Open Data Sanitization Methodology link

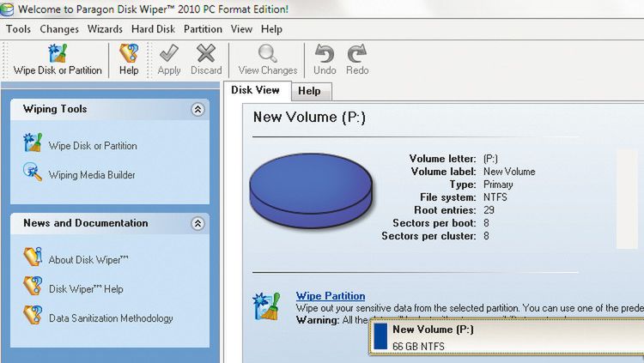coord(111,318)
